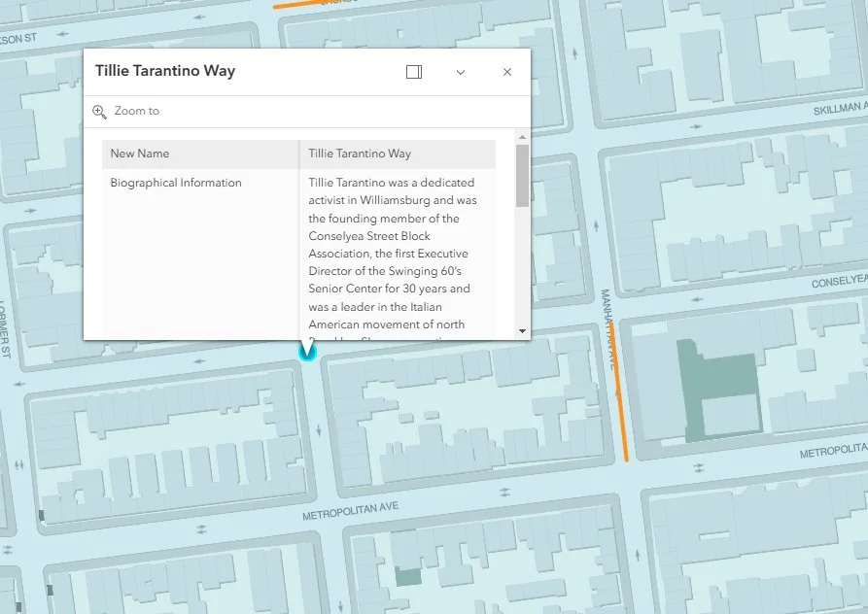Screen dimensions: 868x614
Task: Click the Zoom to button
Action: (126, 111)
